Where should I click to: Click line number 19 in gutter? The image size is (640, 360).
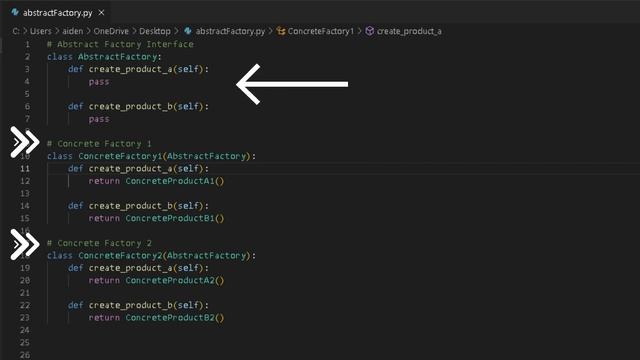point(25,268)
